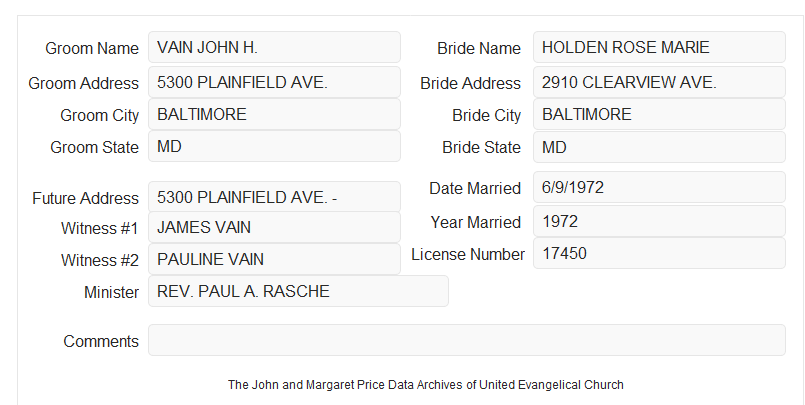805x405 pixels.
Task: Select the Minister field
Action: pos(298,291)
